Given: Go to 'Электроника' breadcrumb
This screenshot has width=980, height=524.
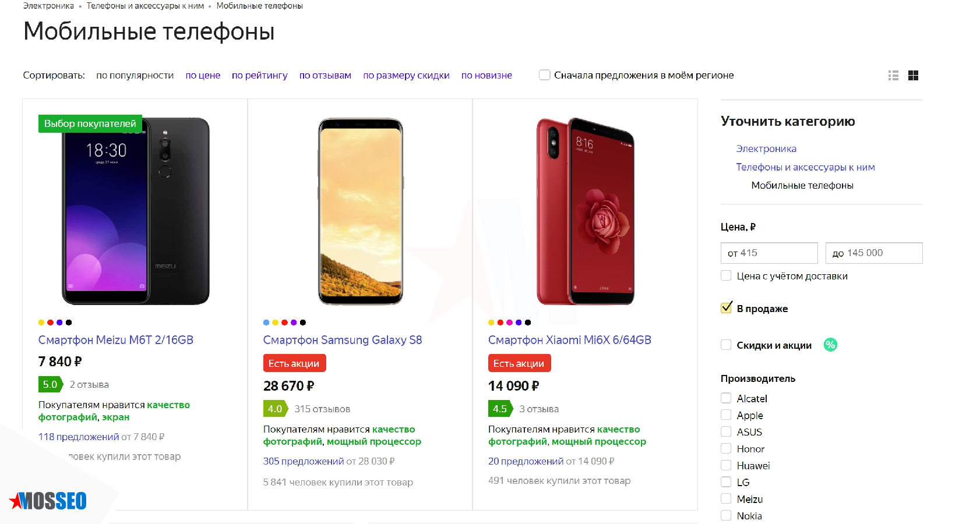Looking at the screenshot, I should [47, 5].
